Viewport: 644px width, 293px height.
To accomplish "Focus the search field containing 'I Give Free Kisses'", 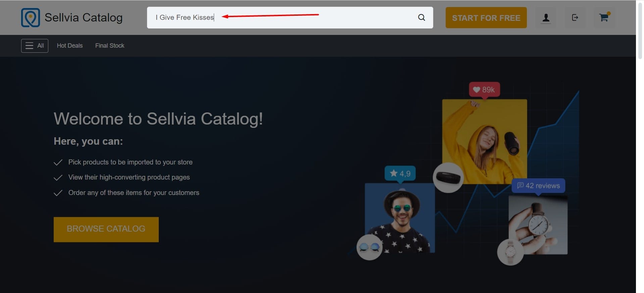I will (x=290, y=17).
